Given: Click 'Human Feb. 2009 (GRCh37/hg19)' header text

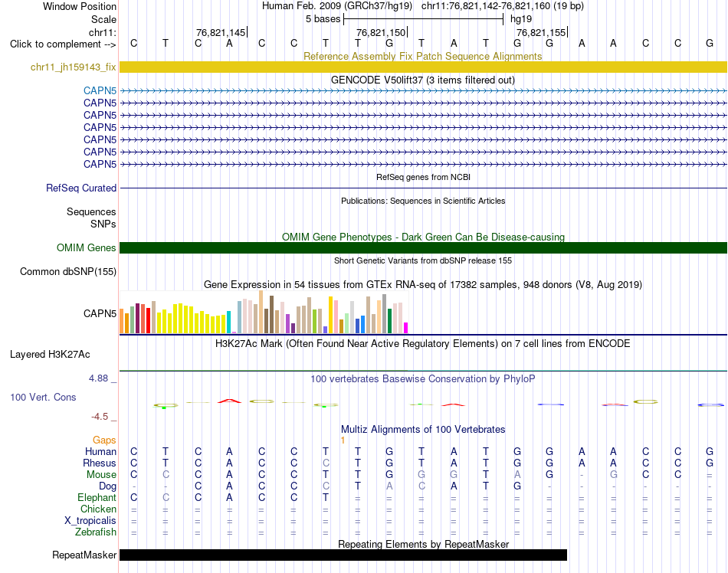Looking at the screenshot, I should coord(337,6).
